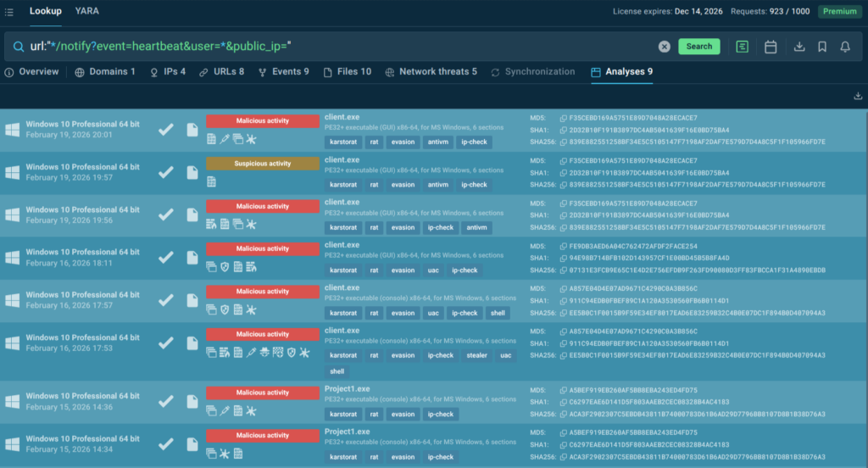
Task: Clear the search query with the X icon
Action: [x=665, y=47]
